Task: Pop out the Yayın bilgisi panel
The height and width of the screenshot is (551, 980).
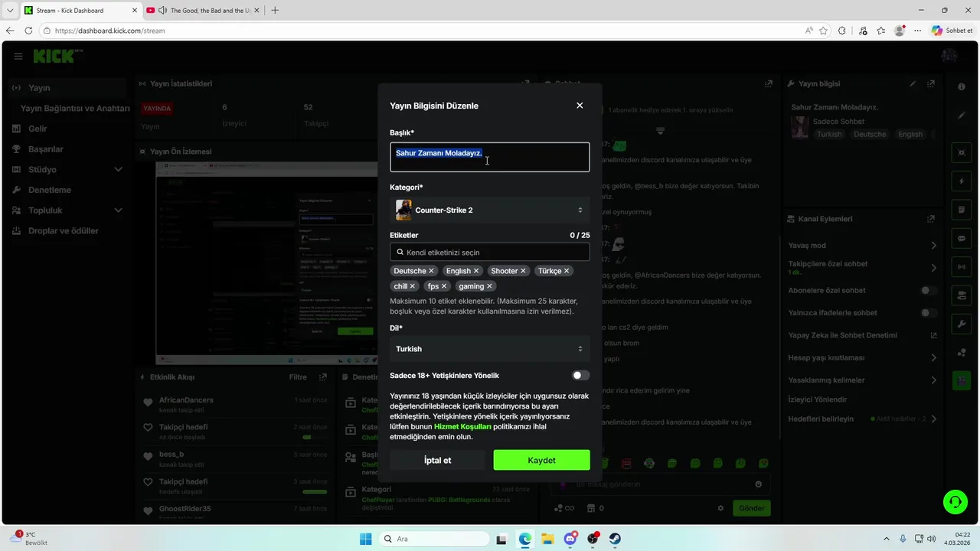Action: point(931,83)
